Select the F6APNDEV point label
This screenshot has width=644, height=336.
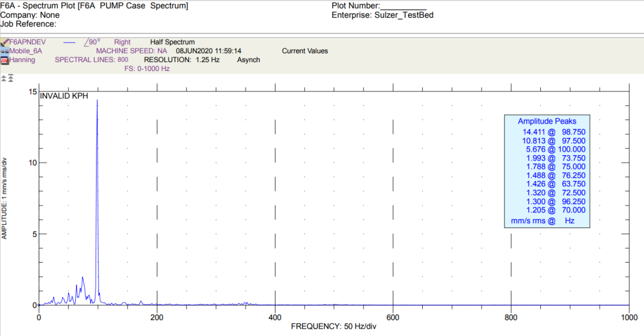click(x=27, y=42)
